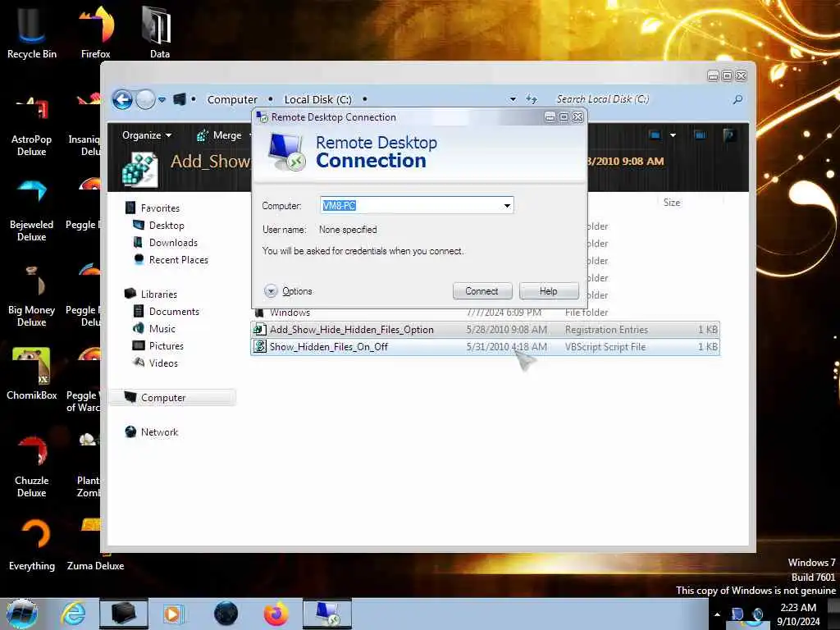
Task: Click the VBScript icon of Show_Hidden_Files_On_Off
Action: pyautogui.click(x=260, y=347)
